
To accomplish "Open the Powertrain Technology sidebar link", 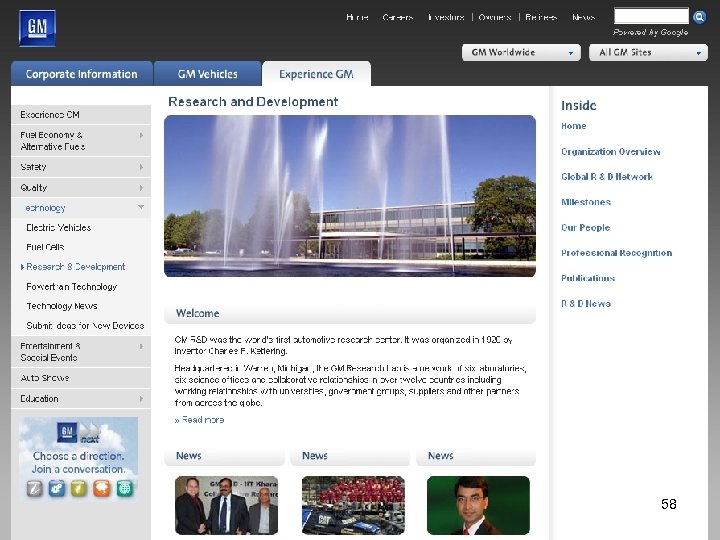I will [72, 287].
